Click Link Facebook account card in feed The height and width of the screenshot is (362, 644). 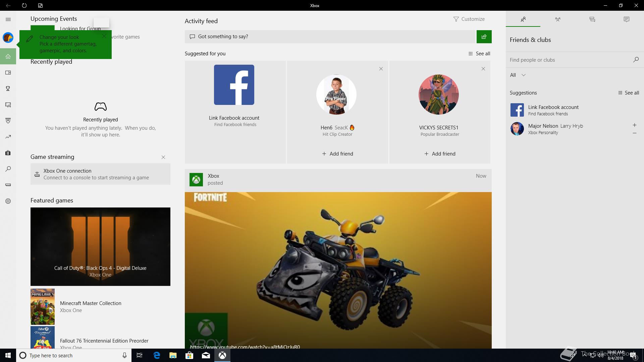point(235,112)
